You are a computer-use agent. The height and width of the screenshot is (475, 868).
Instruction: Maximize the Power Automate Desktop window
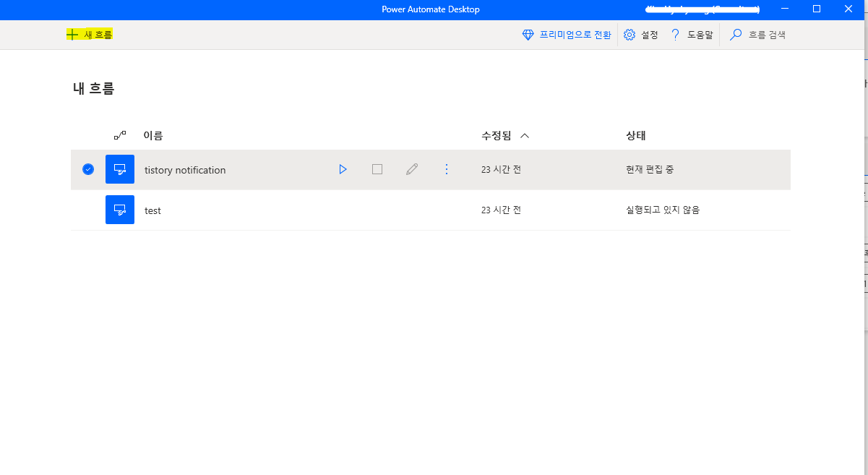(x=817, y=9)
